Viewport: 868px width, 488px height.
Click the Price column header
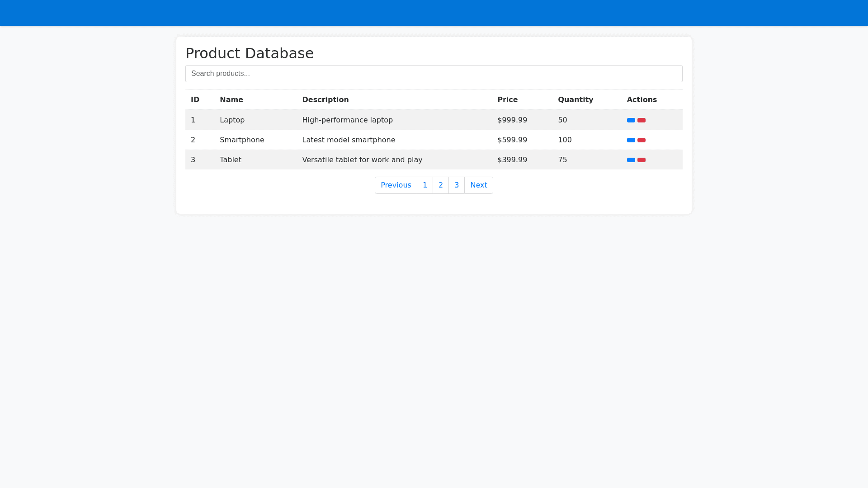(x=507, y=100)
